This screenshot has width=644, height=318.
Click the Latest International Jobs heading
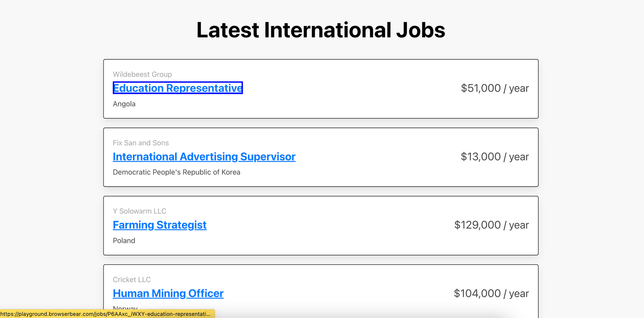(321, 30)
